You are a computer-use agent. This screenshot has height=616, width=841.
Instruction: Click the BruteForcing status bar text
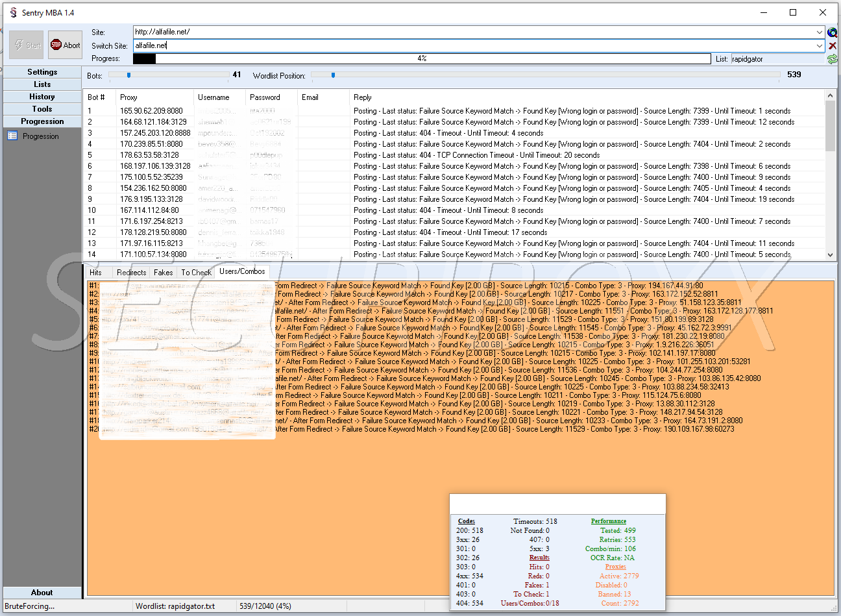[x=30, y=606]
